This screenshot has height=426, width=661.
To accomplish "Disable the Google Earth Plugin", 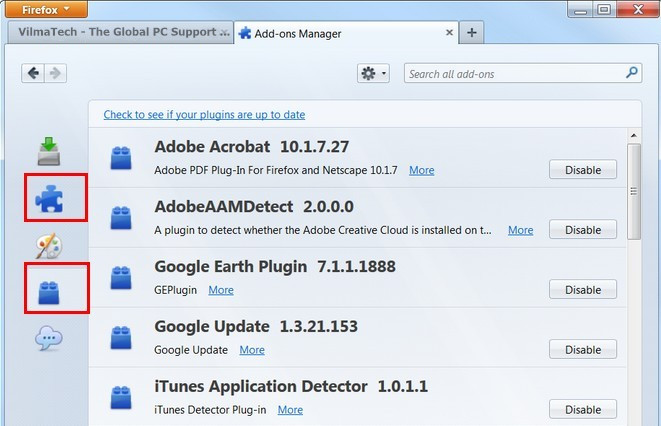I will point(583,289).
